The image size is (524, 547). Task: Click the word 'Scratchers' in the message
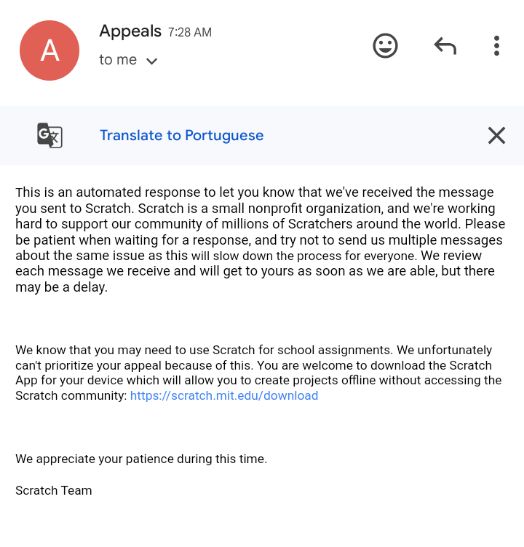pyautogui.click(x=320, y=224)
